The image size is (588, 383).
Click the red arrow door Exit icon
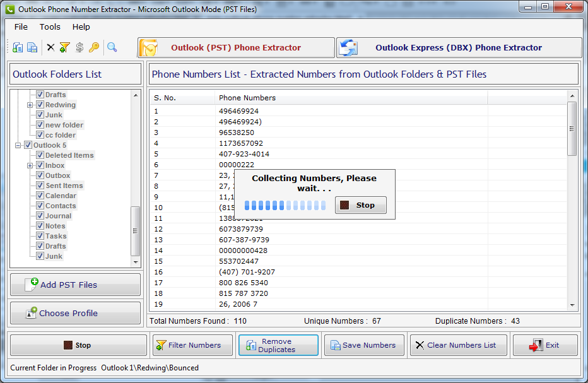point(536,345)
